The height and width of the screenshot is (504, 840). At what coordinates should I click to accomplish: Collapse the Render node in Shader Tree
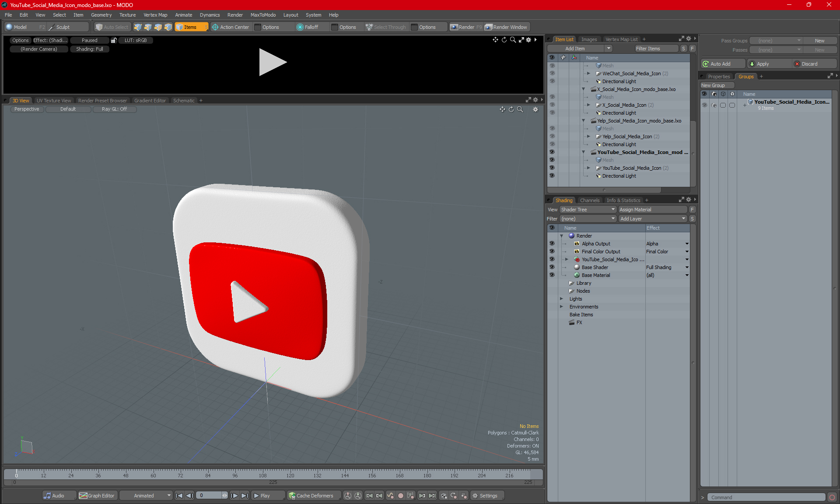pos(561,236)
